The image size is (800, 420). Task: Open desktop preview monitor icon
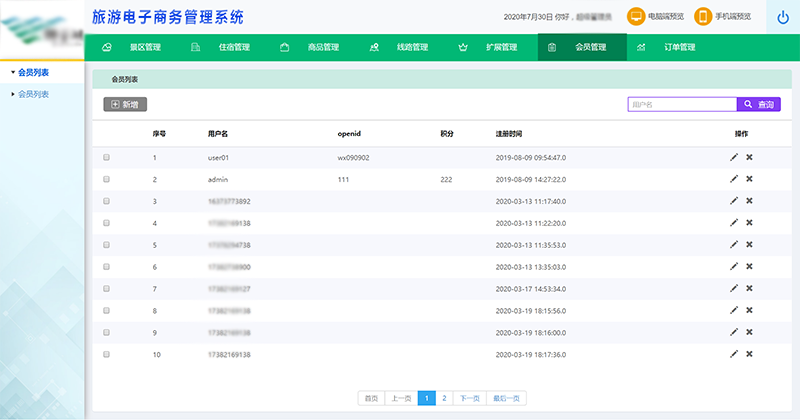click(636, 17)
